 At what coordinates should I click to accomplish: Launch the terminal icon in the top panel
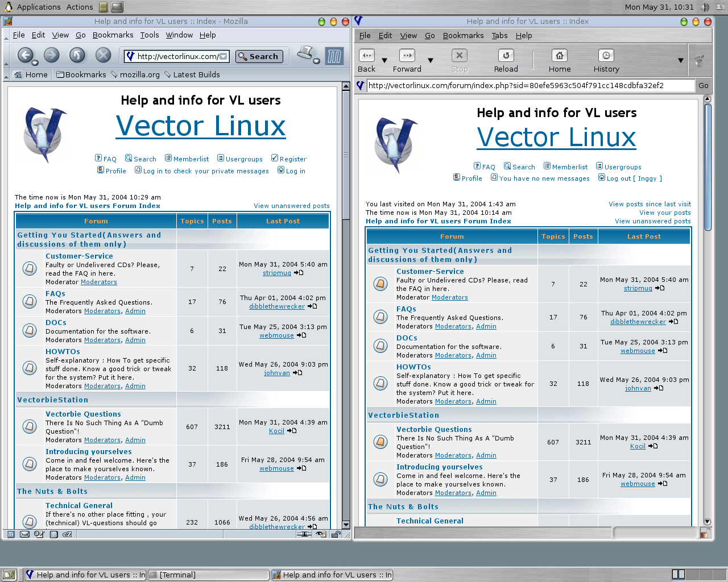pos(117,7)
